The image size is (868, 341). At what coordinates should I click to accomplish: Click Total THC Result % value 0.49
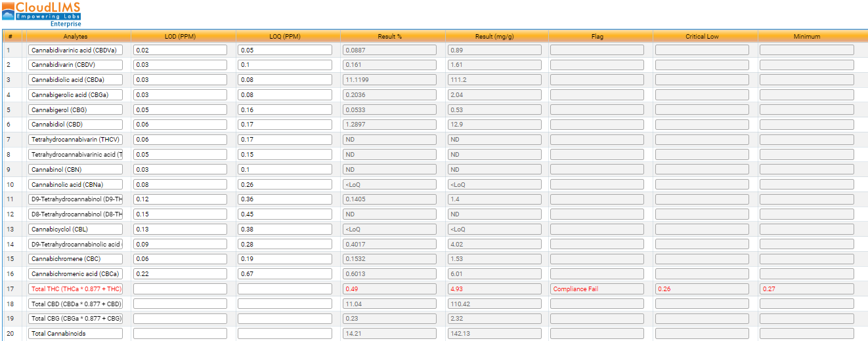389,289
